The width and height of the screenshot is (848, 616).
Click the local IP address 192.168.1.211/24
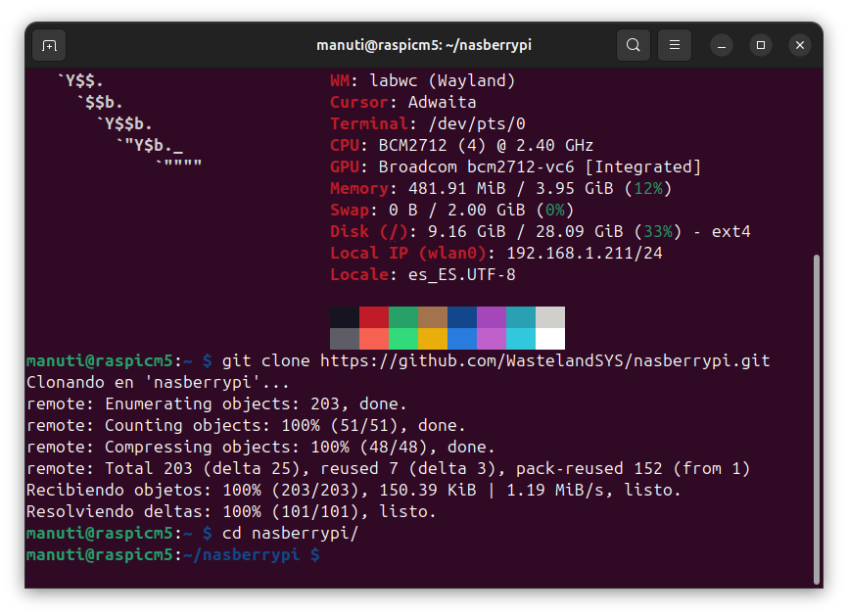click(x=585, y=253)
